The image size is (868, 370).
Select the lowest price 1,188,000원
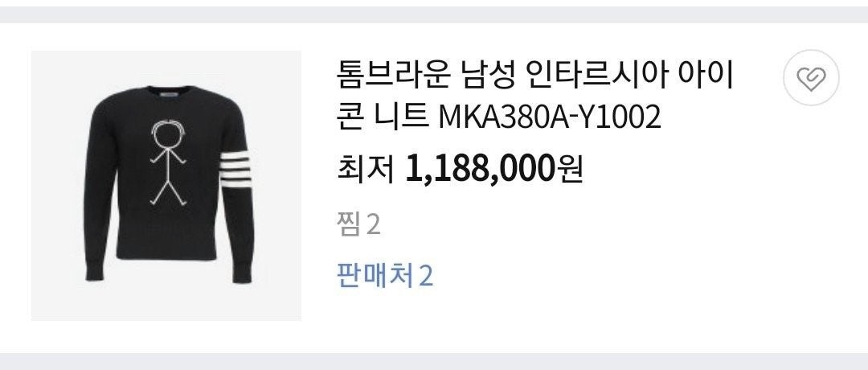pyautogui.click(x=494, y=169)
